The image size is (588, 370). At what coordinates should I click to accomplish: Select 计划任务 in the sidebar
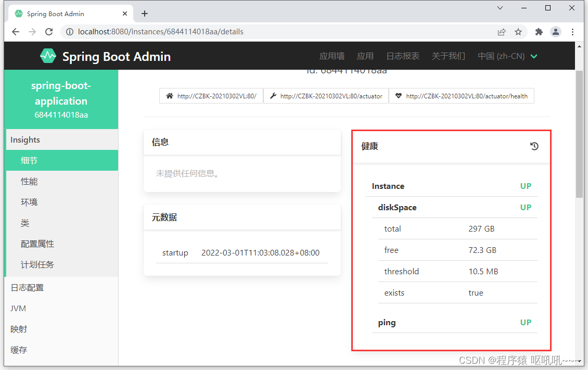(x=62, y=265)
